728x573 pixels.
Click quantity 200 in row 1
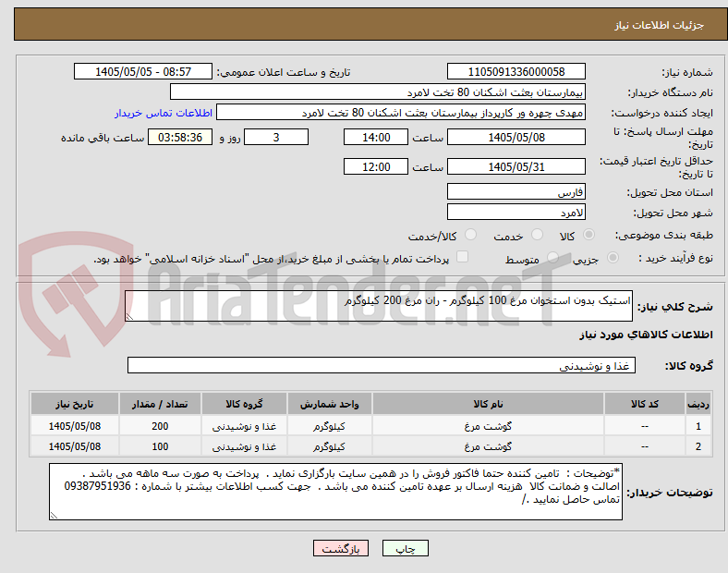coord(160,426)
